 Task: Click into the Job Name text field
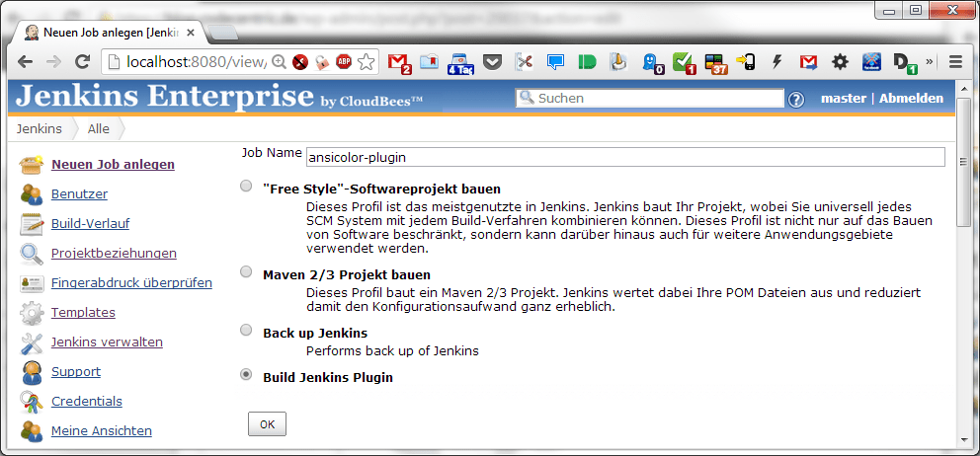click(624, 157)
